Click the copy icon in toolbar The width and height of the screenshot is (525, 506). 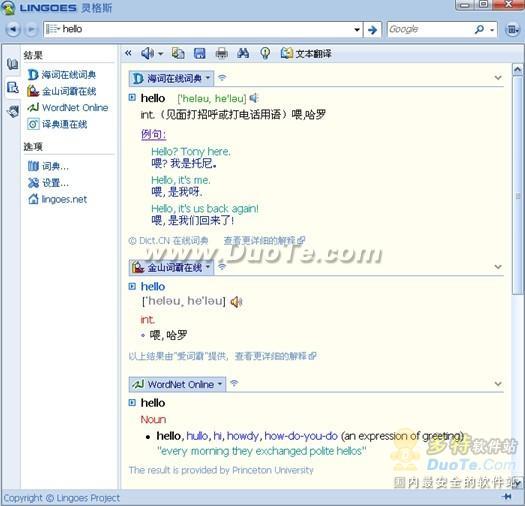(x=178, y=53)
